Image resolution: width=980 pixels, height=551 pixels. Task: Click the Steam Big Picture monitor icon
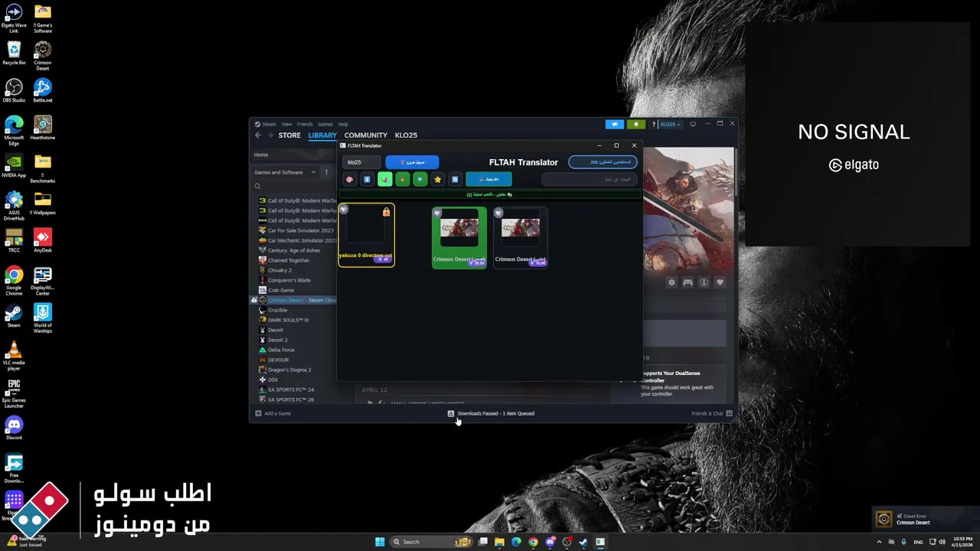693,124
